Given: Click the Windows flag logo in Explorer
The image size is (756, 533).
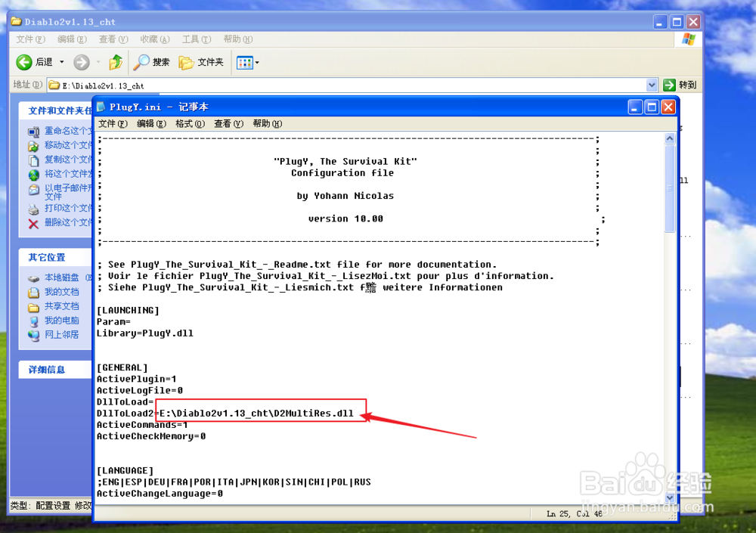Looking at the screenshot, I should coord(689,39).
